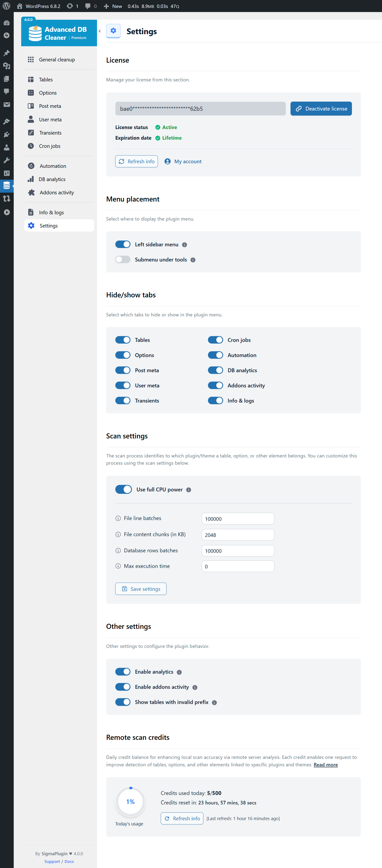This screenshot has width=382, height=868.
Task: Click the File line batches input
Action: click(238, 519)
